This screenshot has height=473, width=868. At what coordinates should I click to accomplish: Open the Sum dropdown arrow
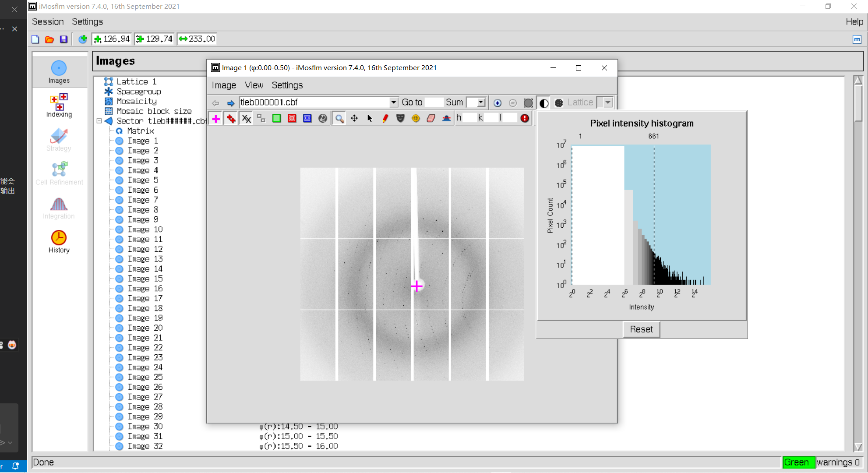click(x=481, y=102)
